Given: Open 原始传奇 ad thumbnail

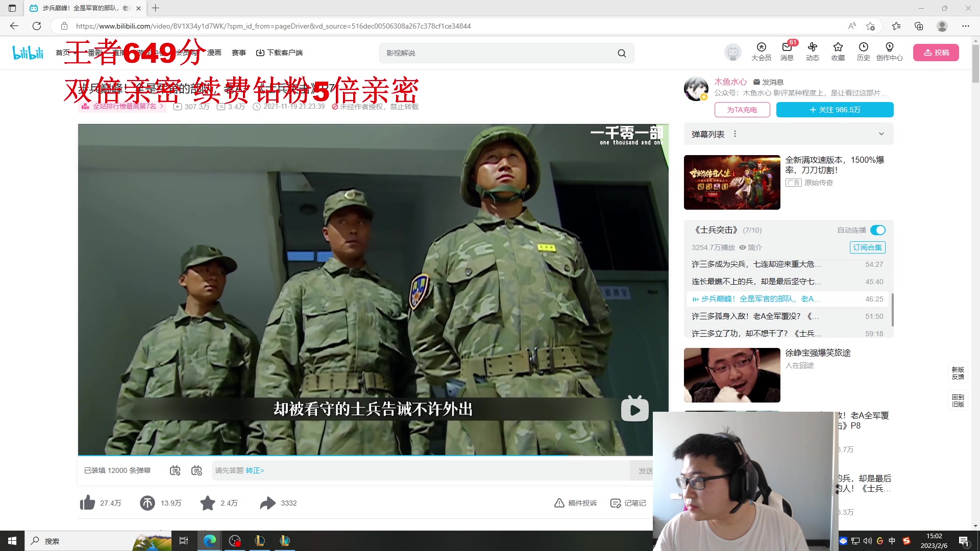Looking at the screenshot, I should coord(731,182).
